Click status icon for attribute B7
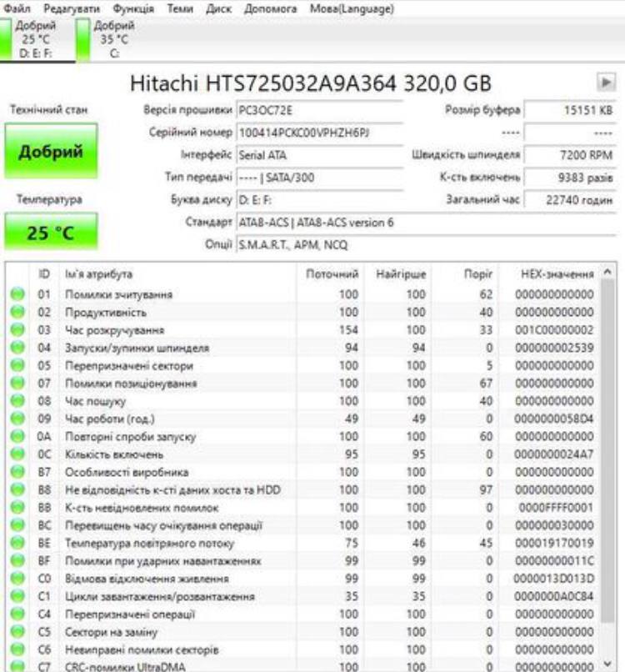Viewport: 625px width, 672px height. [17, 472]
